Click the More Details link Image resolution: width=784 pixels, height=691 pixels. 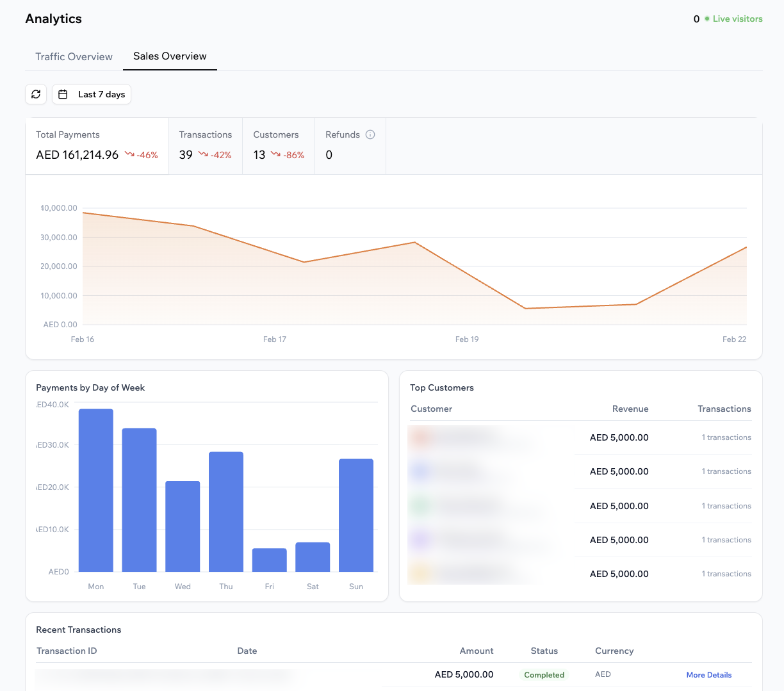point(708,674)
